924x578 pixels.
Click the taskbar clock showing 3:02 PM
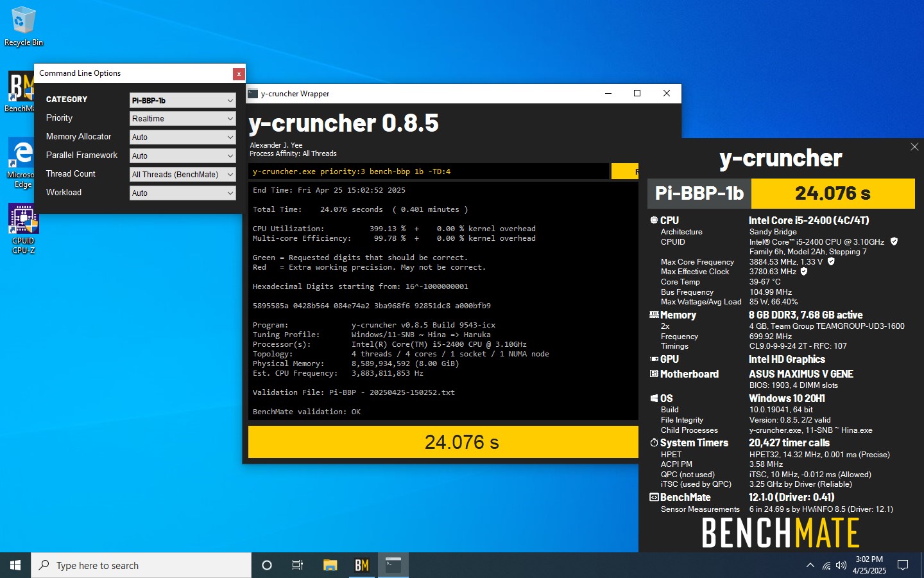point(869,565)
